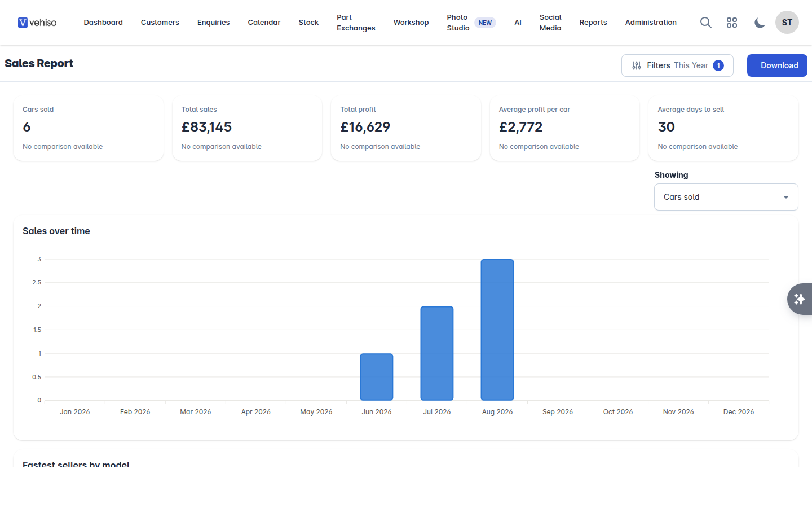Open the AI sparkle assistant side tab
Screen dimensions: 812x508
click(x=800, y=299)
